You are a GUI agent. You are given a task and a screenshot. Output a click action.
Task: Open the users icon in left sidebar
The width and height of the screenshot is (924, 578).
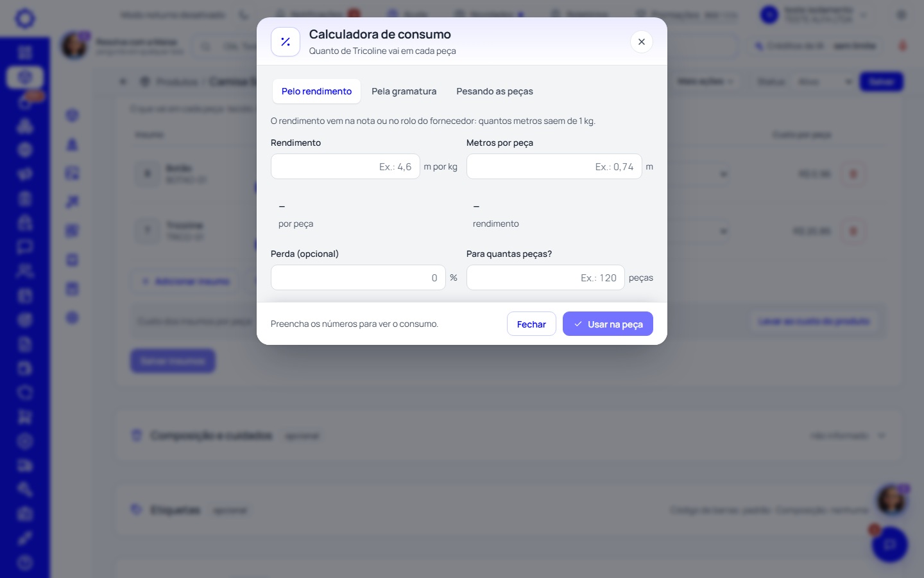click(x=25, y=271)
